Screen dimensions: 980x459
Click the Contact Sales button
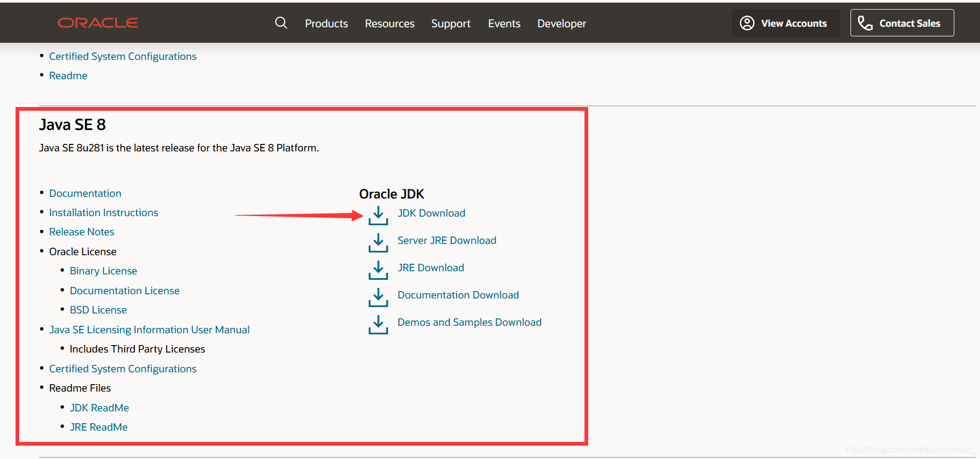pyautogui.click(x=902, y=23)
